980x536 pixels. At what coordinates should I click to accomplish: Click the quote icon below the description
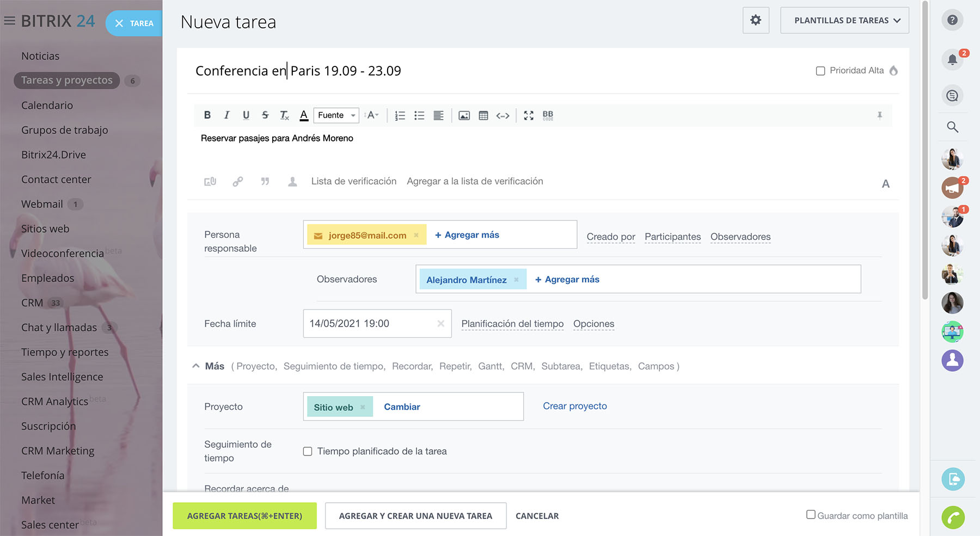(265, 182)
